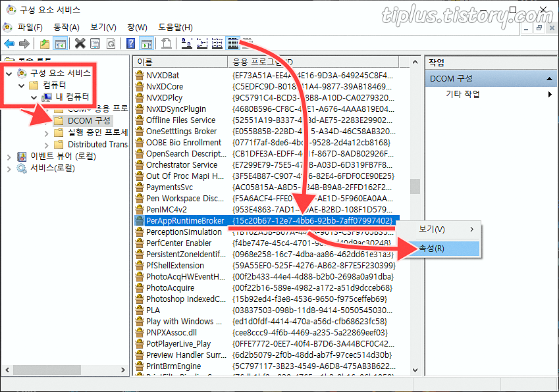Viewport: 559px width, 392px height.
Task: Click the PrintBrmEngine item icon
Action: (140, 366)
